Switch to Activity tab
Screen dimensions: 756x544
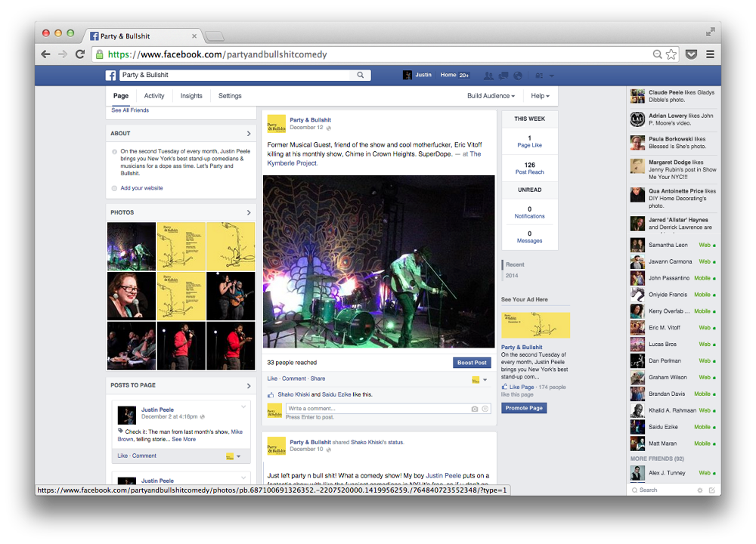coord(154,96)
